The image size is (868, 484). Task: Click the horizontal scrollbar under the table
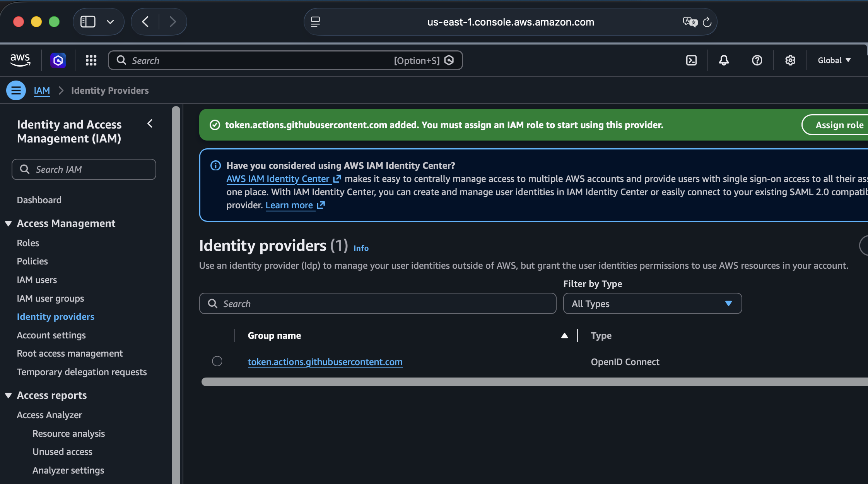point(535,382)
